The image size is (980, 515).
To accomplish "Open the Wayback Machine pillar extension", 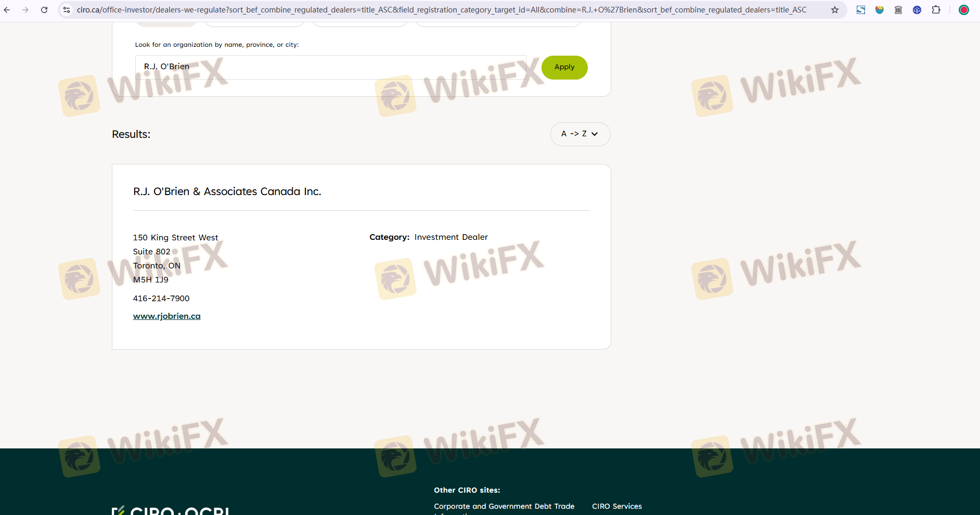I will 898,10.
